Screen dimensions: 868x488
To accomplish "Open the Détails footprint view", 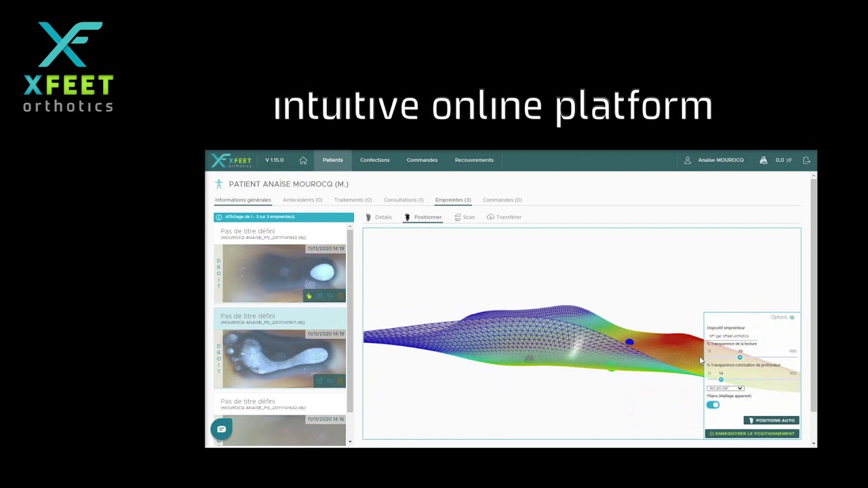I will tap(378, 218).
